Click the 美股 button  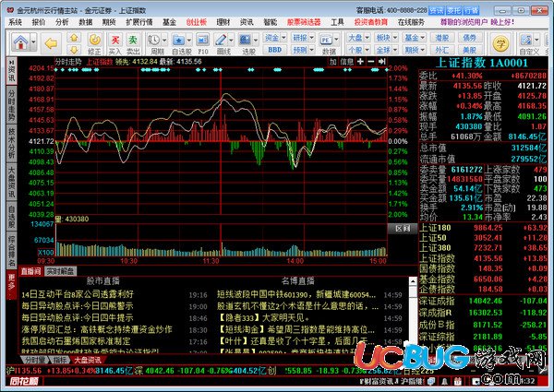pyautogui.click(x=470, y=50)
